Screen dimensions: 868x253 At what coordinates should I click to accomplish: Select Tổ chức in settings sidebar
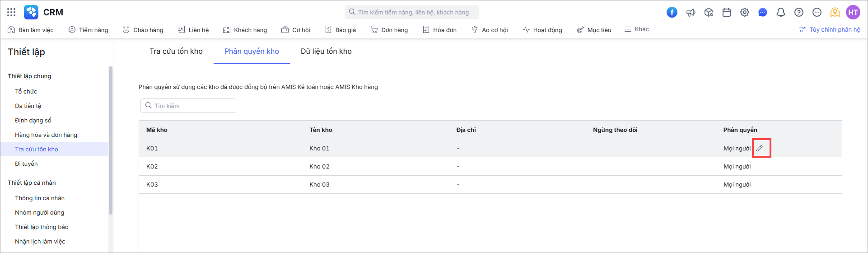26,91
